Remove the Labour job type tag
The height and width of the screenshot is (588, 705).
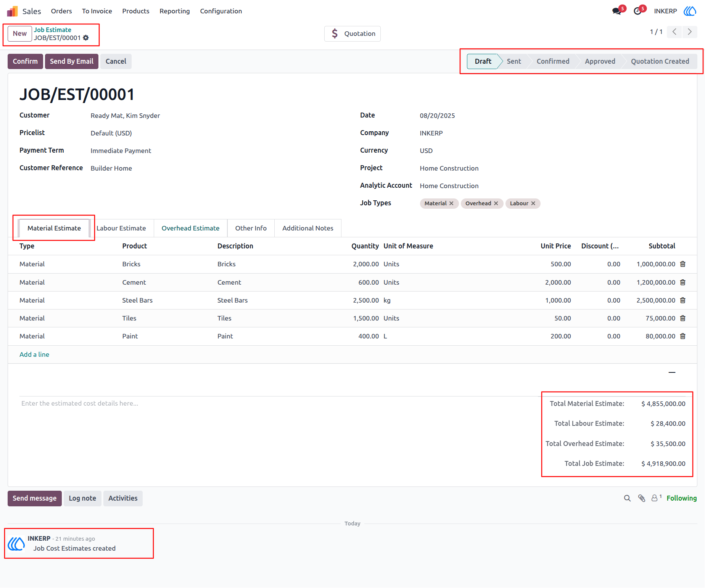click(533, 203)
